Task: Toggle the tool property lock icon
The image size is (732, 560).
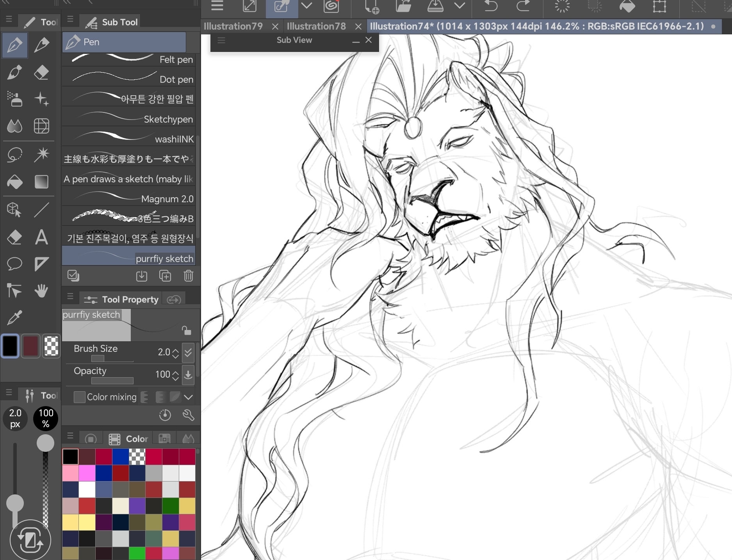Action: pyautogui.click(x=186, y=330)
